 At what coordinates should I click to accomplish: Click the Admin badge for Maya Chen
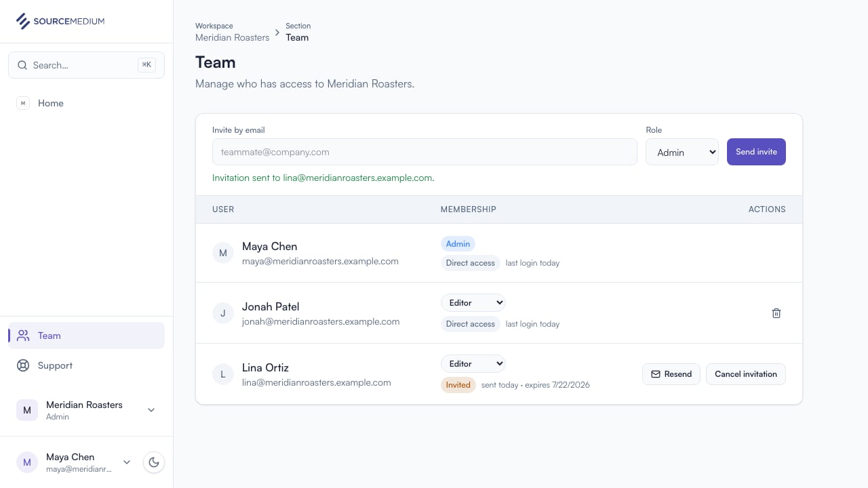[458, 244]
